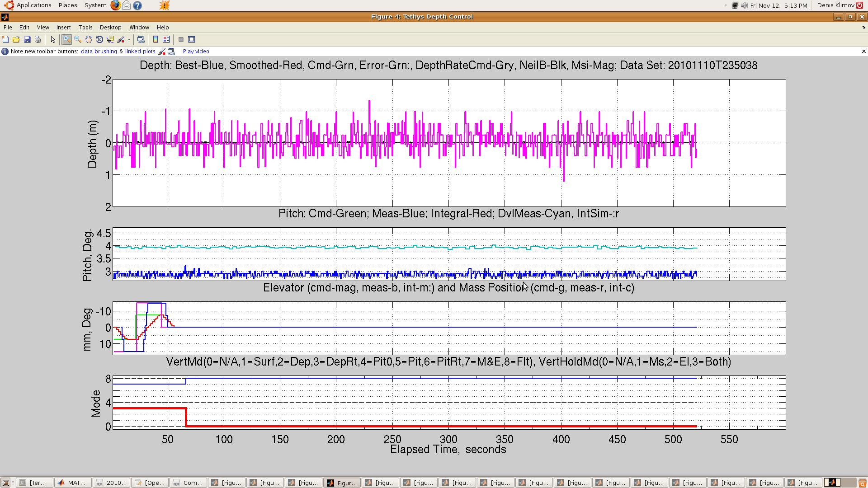Open the volume speaker tray icon
Screen dimensions: 868x488
pyautogui.click(x=745, y=5)
